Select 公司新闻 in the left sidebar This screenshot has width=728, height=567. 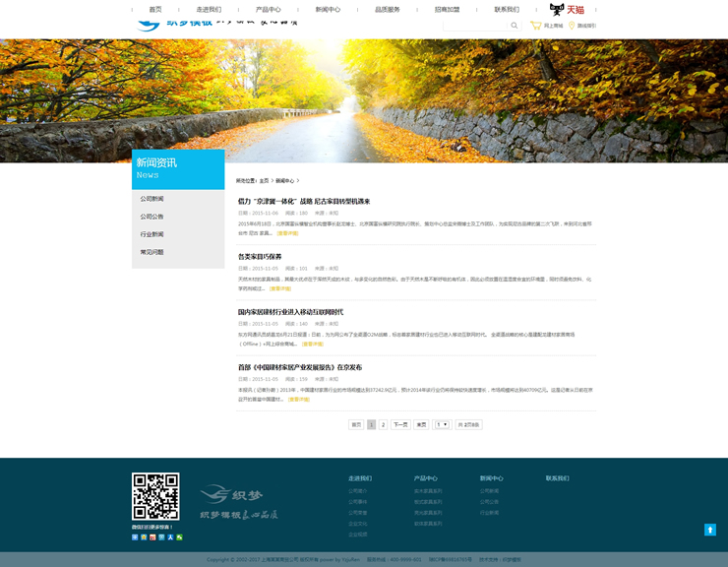pos(152,199)
